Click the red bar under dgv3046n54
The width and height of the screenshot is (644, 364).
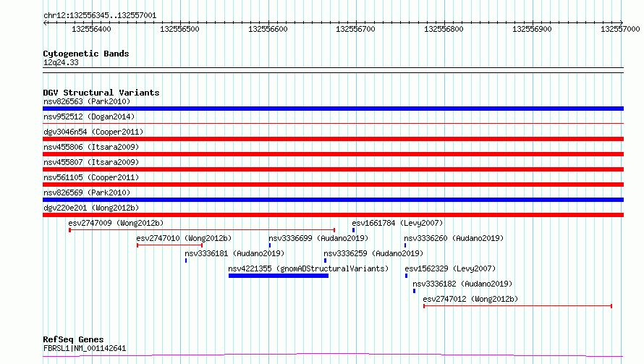333,139
